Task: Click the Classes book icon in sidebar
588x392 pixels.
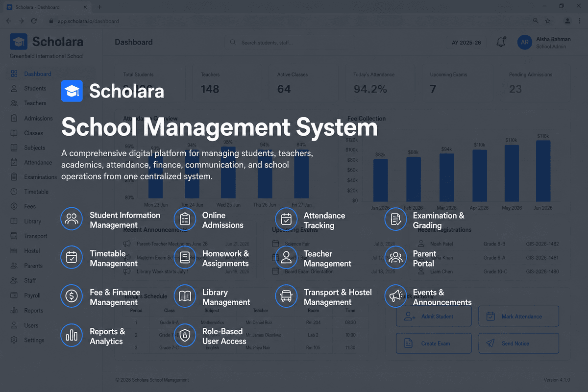Action: click(14, 133)
